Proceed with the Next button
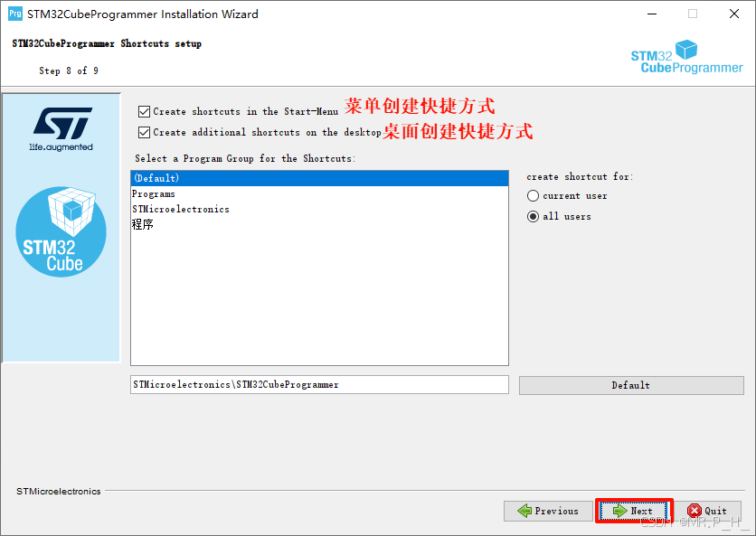Image resolution: width=756 pixels, height=536 pixels. click(634, 511)
